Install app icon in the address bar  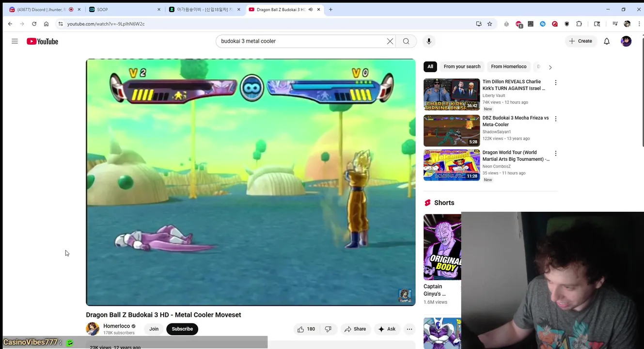pos(479,24)
